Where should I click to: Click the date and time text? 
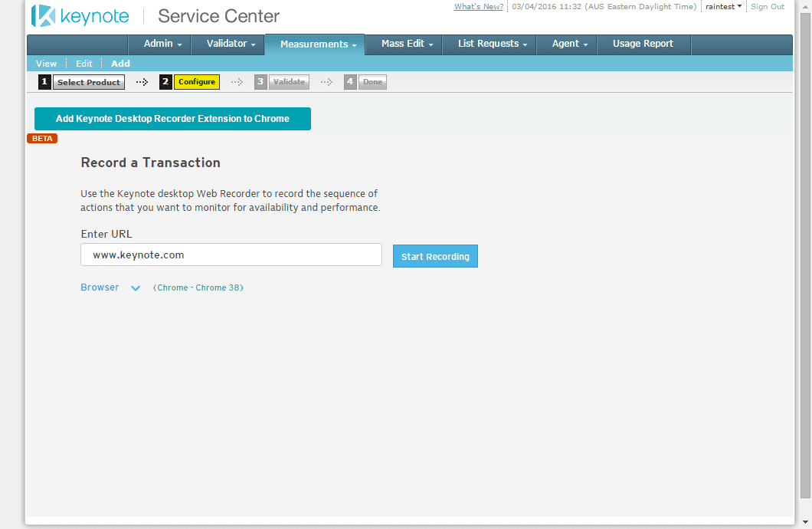(x=604, y=7)
